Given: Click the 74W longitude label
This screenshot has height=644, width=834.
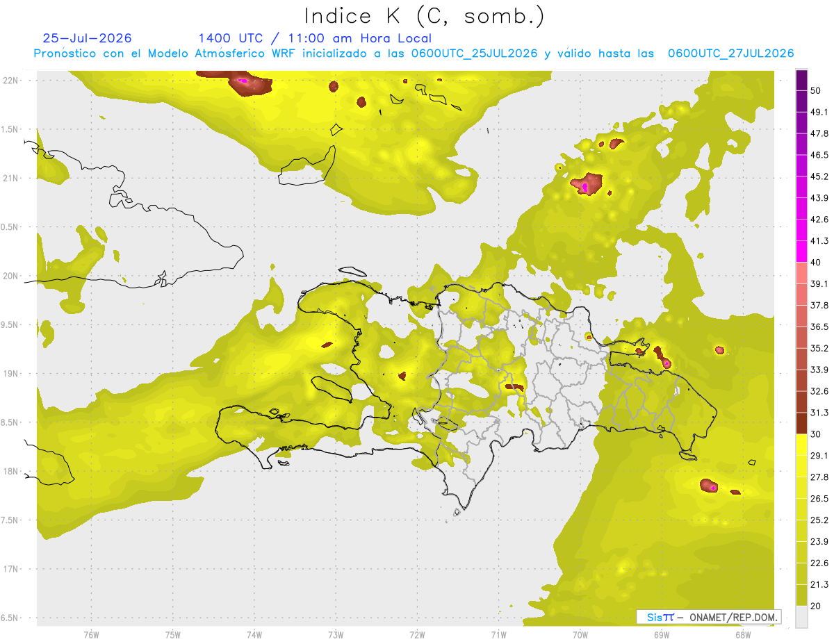Looking at the screenshot, I should click(x=254, y=634).
